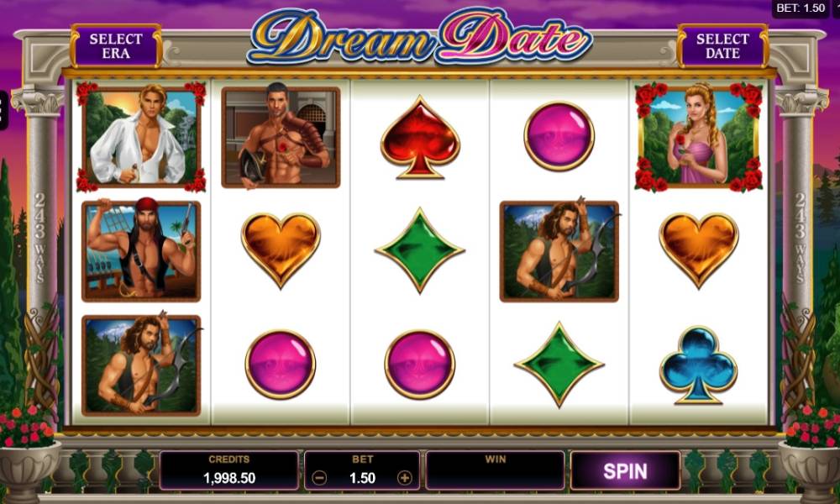840x504 pixels.
Task: Decrease the bet with the minus button
Action: tap(319, 478)
